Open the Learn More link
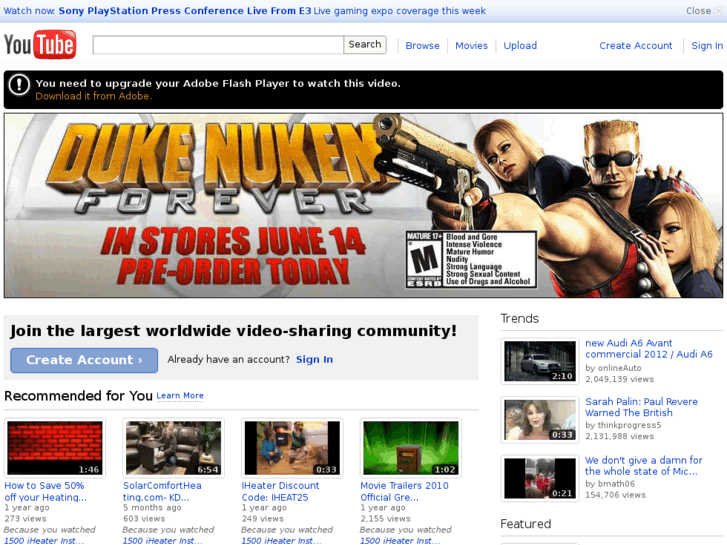Image resolution: width=727 pixels, height=545 pixels. click(180, 396)
